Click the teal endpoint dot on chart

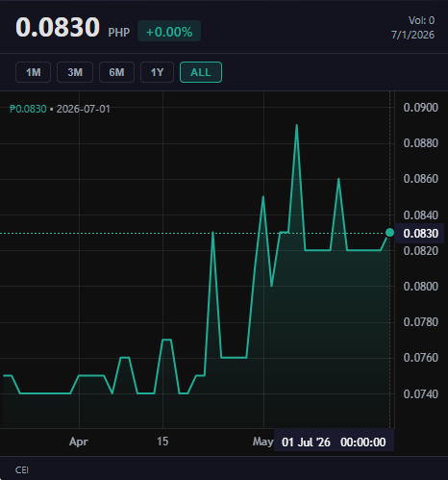pyautogui.click(x=389, y=233)
